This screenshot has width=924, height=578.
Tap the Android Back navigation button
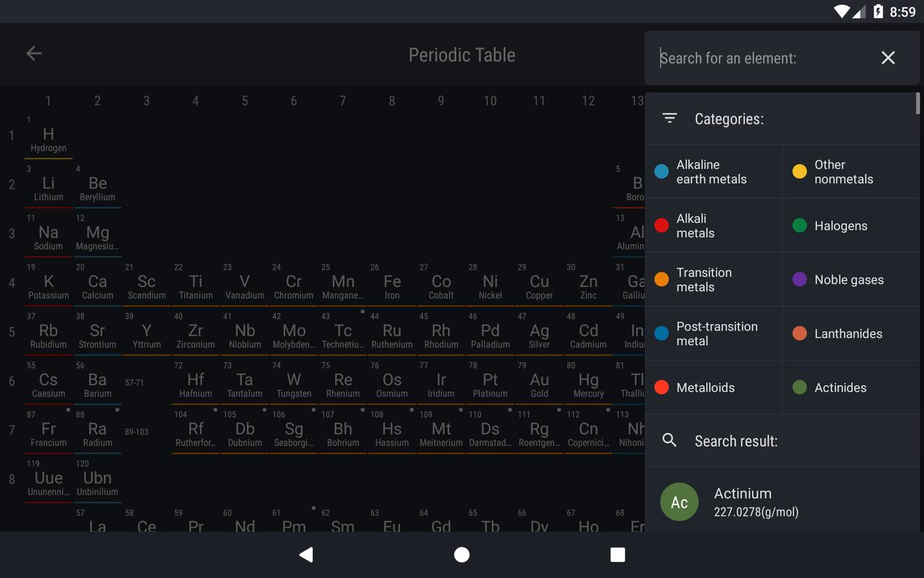coord(306,554)
